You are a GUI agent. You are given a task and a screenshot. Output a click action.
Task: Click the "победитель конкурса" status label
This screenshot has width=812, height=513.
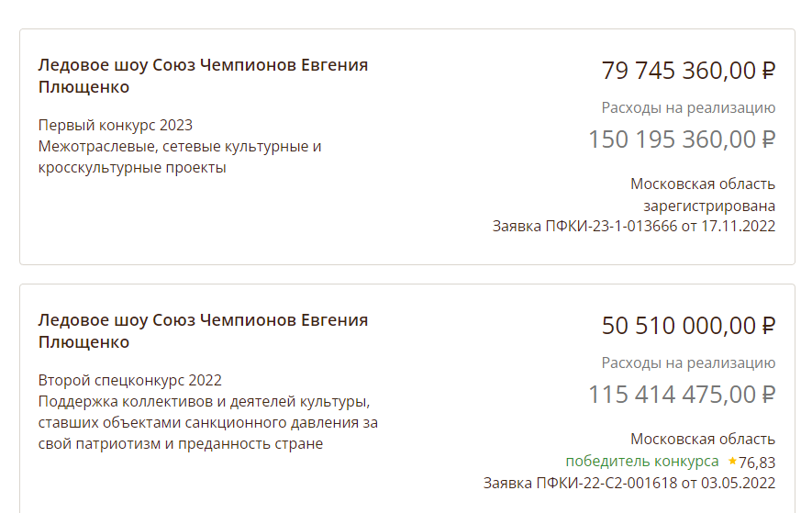point(642,461)
